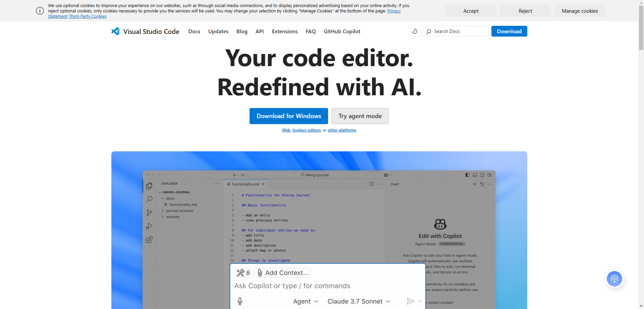Viewport: 644px width, 309px height.
Task: Click the back arrow in editor title bar
Action: [235, 175]
